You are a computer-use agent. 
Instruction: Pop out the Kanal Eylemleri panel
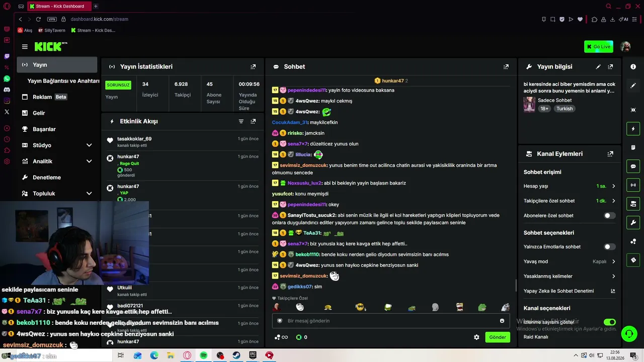click(x=610, y=154)
